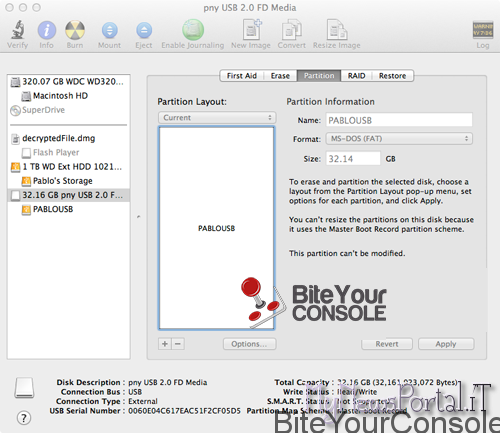Select the Macintosh HD volume
This screenshot has width=500, height=433.
pyautogui.click(x=68, y=96)
